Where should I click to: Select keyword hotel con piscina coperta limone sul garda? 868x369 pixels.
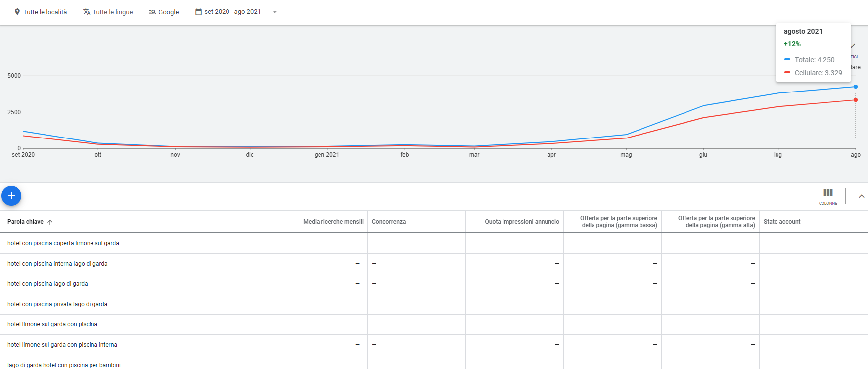point(63,243)
